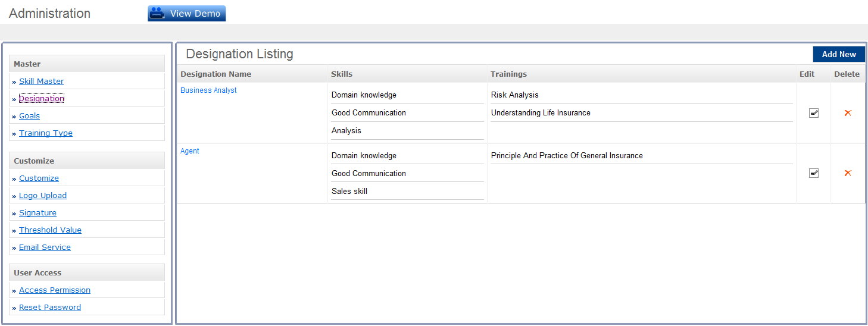
Task: Click the View Demo camera button
Action: 187,14
